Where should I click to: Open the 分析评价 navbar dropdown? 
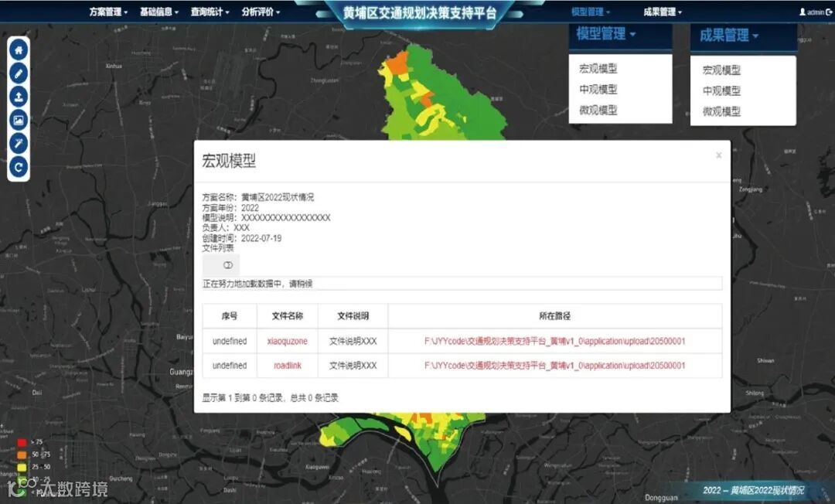coord(261,12)
